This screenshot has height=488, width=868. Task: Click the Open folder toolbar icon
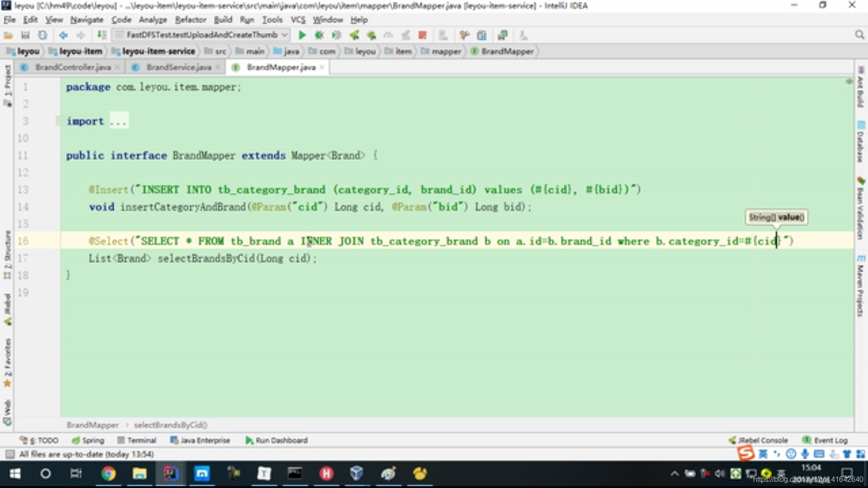point(9,35)
